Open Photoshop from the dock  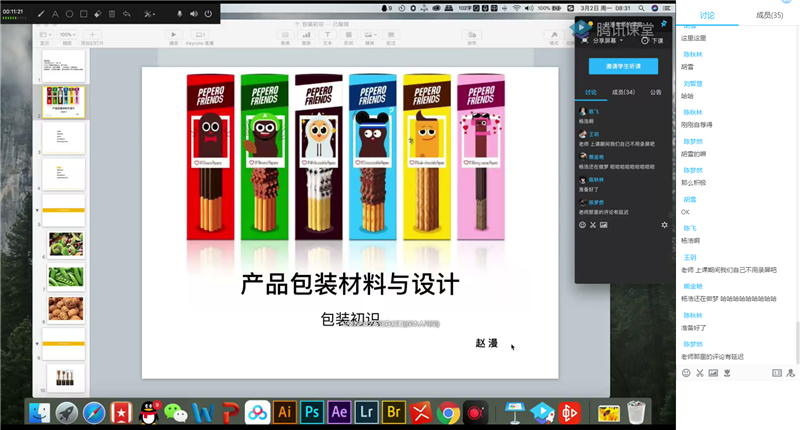[x=311, y=412]
